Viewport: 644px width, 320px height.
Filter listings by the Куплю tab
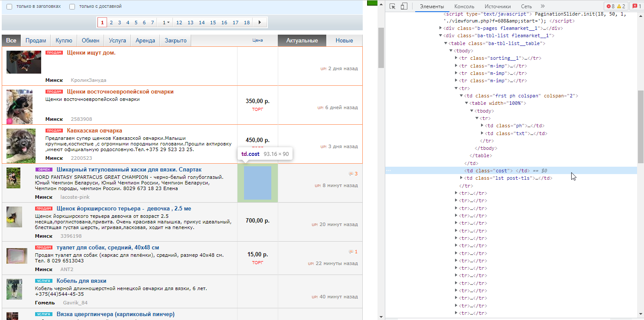point(64,40)
